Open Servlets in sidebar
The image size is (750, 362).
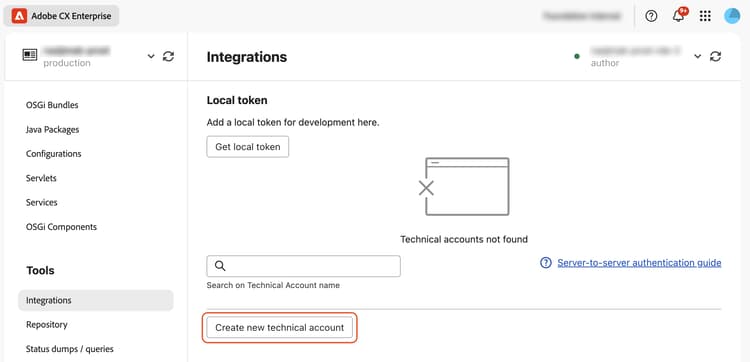(41, 178)
